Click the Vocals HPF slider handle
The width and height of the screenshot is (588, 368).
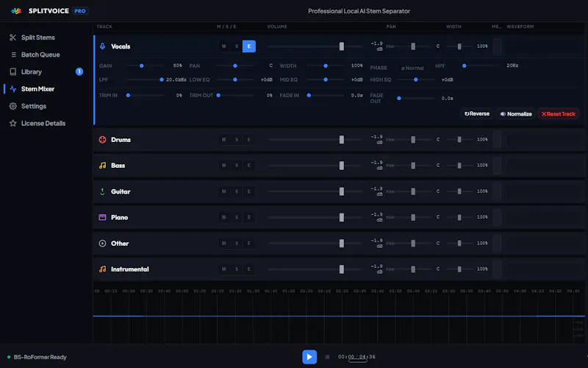coord(465,66)
